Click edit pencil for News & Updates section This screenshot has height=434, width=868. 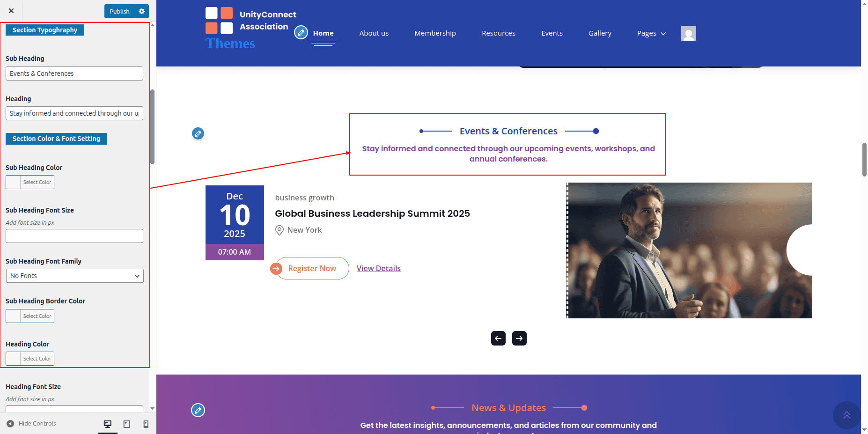click(x=198, y=411)
